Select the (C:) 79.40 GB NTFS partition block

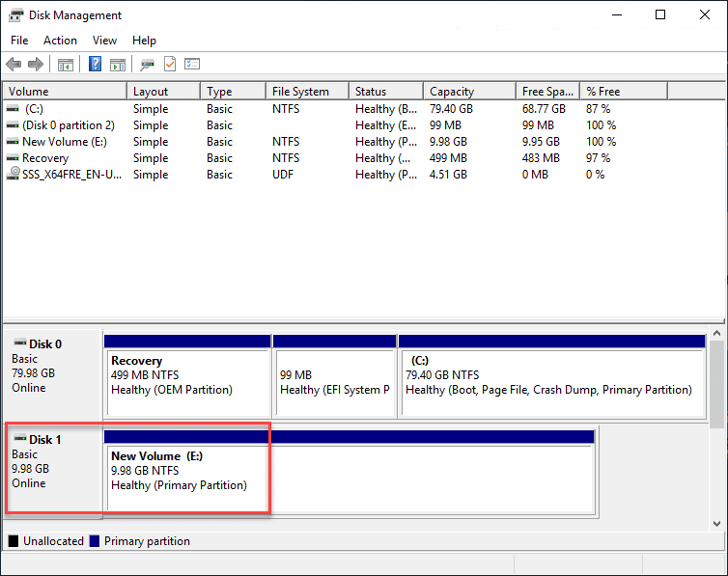pos(552,376)
